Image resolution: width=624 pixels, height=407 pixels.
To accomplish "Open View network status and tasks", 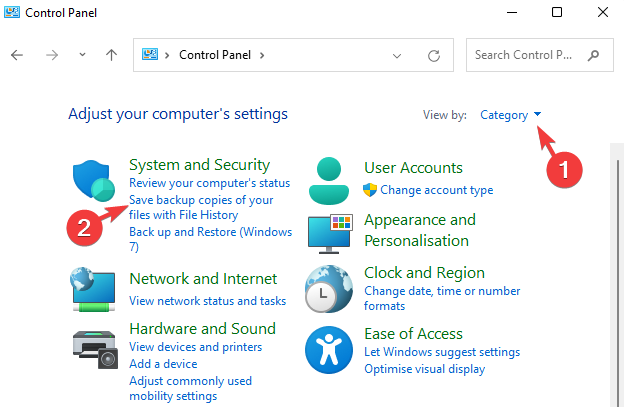I will coord(207,301).
